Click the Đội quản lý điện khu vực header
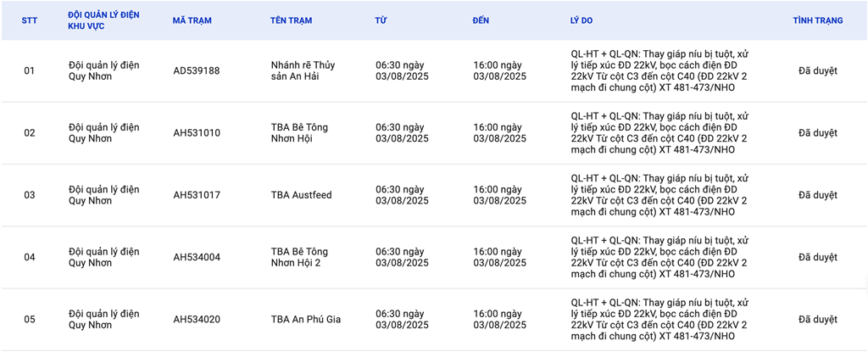The image size is (868, 352). pyautogui.click(x=104, y=20)
